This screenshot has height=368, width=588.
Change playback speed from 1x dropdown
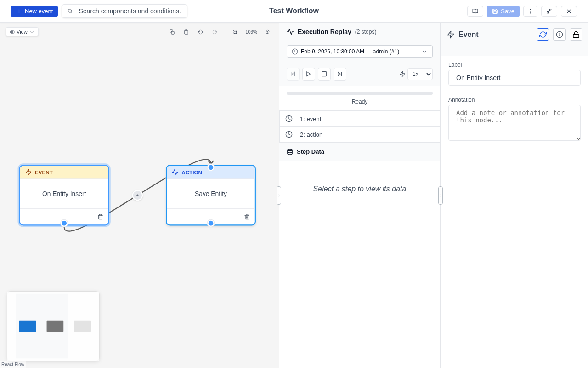(420, 74)
